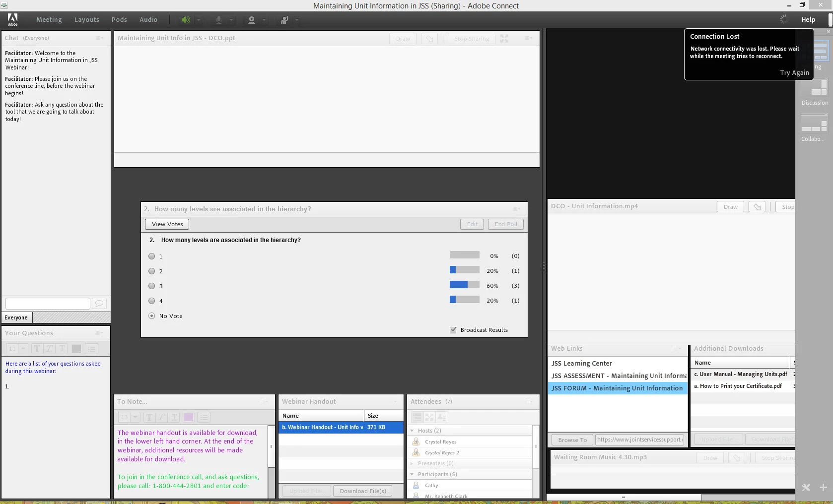The height and width of the screenshot is (504, 833).
Task: Click the send chat message icon
Action: coord(99,303)
